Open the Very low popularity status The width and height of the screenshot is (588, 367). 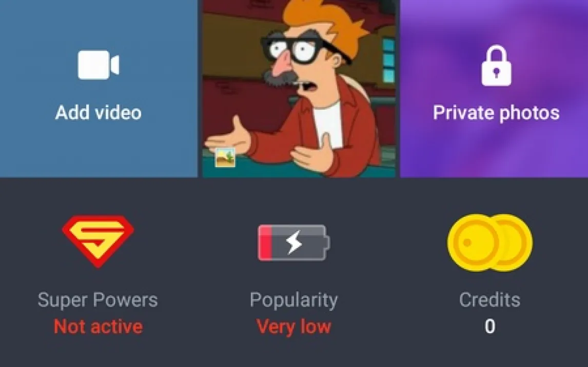293,327
